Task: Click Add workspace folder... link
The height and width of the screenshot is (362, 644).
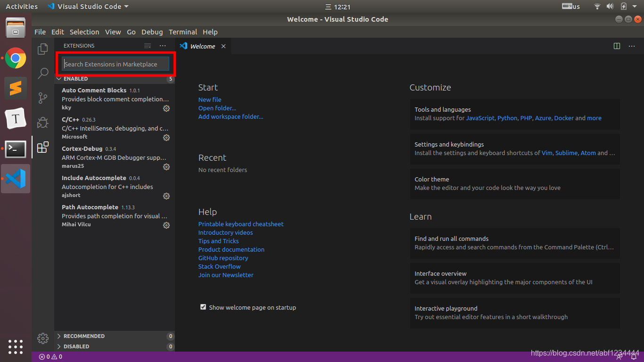Action: pos(231,116)
